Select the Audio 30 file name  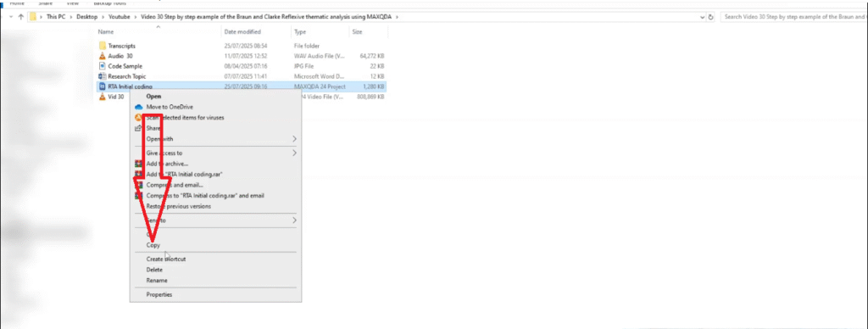(120, 56)
